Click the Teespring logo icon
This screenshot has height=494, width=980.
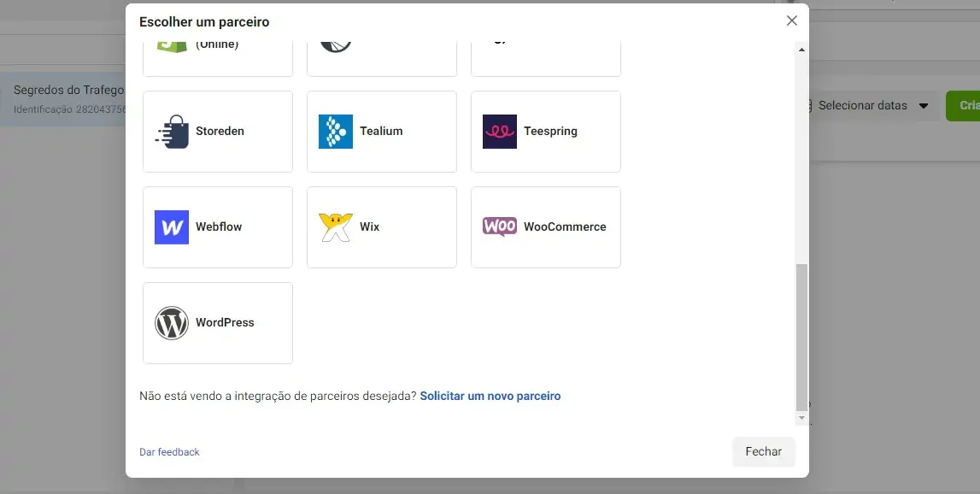click(499, 132)
